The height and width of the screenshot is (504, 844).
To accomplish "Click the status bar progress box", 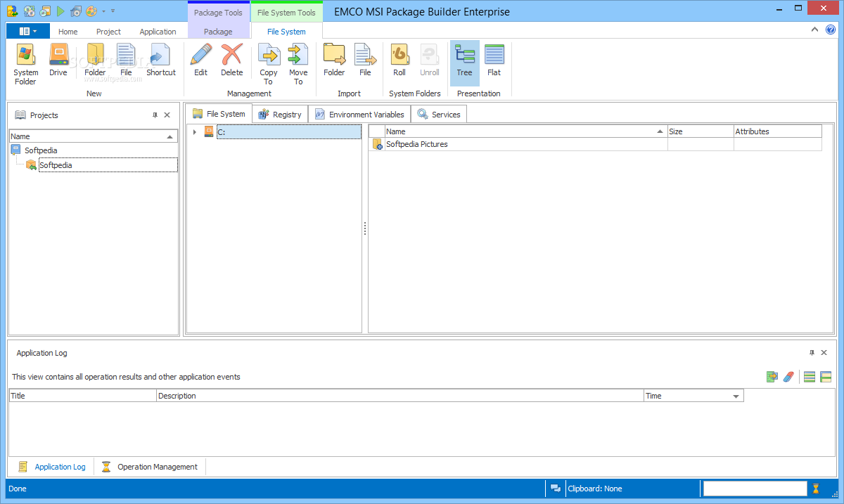I will coord(755,489).
